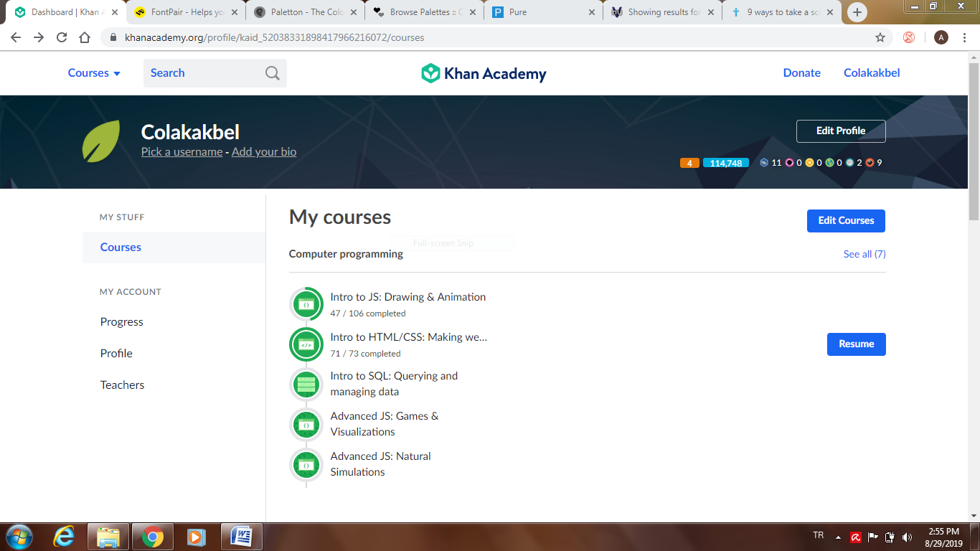Open the Advanced JS Natural Simulations icon
This screenshot has height=551, width=980.
tap(306, 465)
